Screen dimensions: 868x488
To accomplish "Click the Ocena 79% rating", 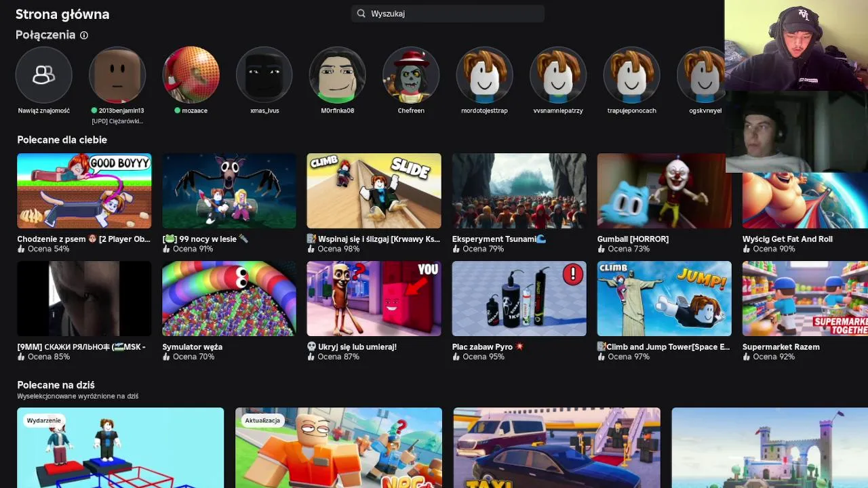I will [479, 249].
